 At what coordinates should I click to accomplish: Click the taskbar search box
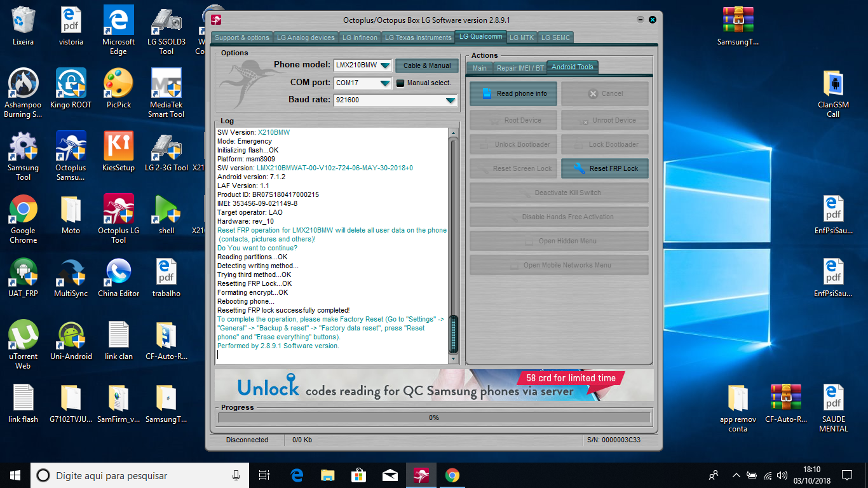tap(140, 475)
